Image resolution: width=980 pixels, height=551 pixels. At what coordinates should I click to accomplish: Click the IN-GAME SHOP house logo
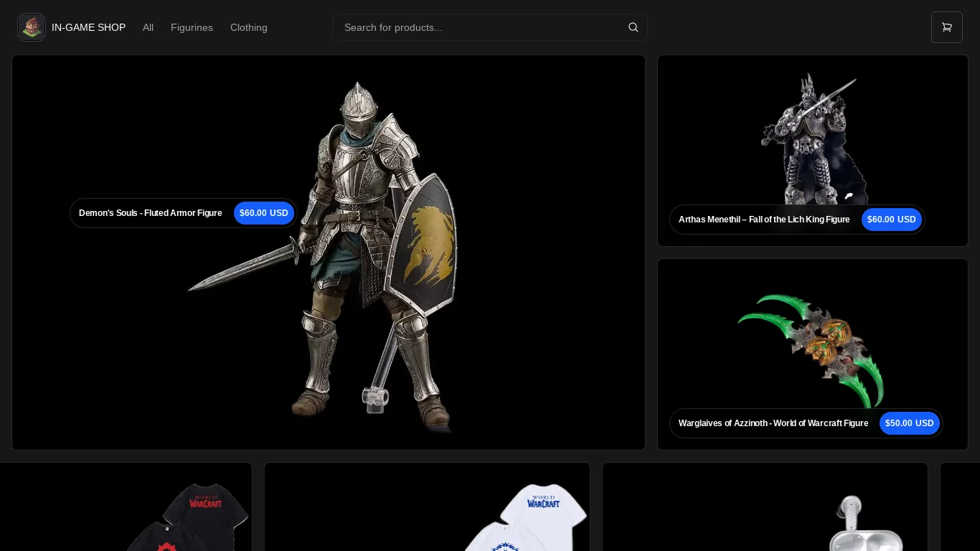[x=32, y=27]
